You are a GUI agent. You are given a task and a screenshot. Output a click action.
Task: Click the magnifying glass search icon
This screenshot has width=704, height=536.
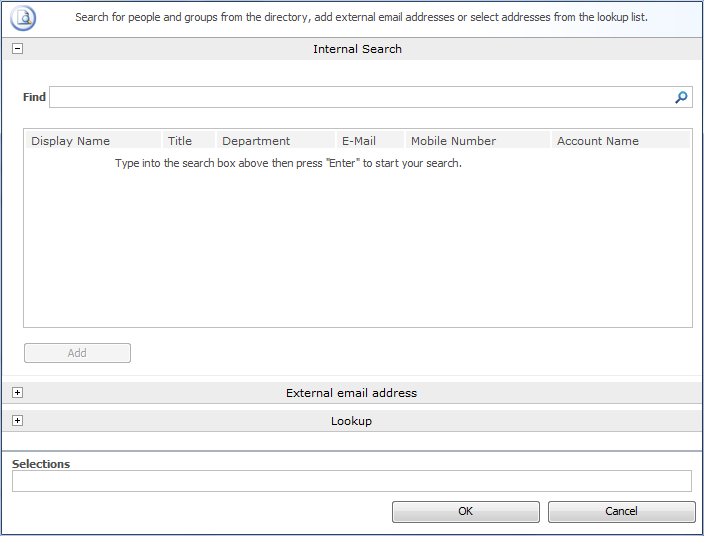[681, 97]
